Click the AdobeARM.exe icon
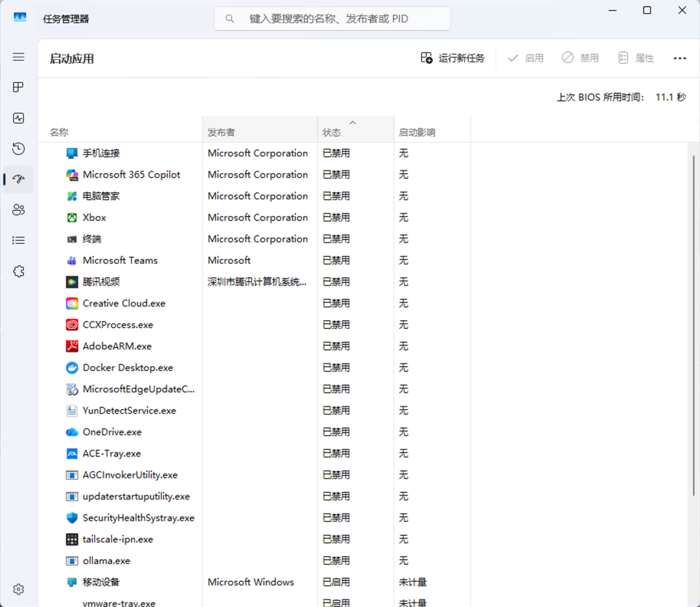 click(72, 346)
